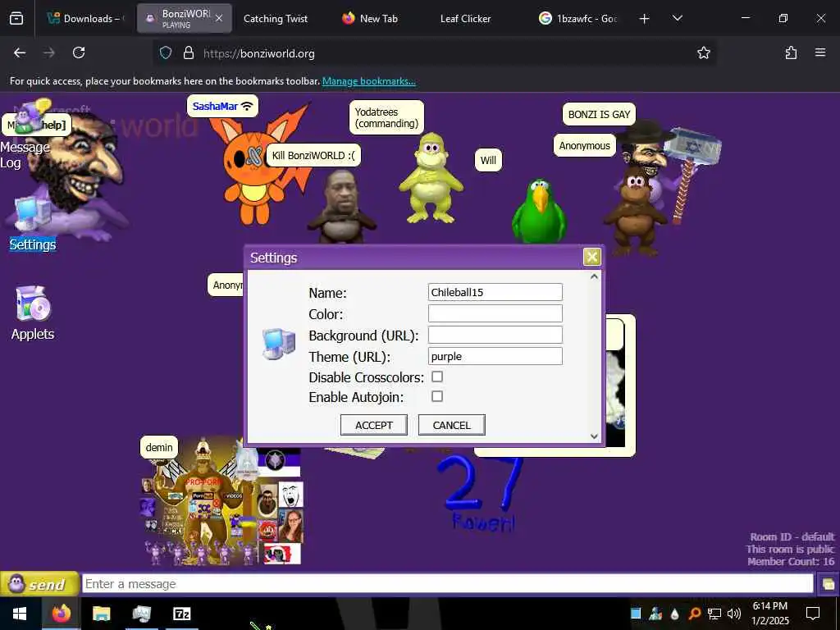Image resolution: width=840 pixels, height=630 pixels.
Task: Switch to the Leaf Clicker tab
Action: 465,19
